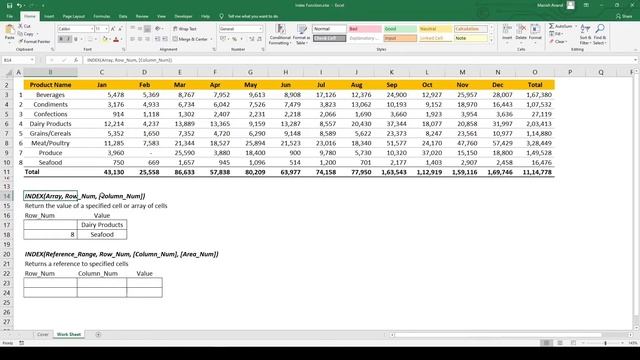Apply the Good cell style
Viewport: 640px width, 360px height.
click(400, 29)
